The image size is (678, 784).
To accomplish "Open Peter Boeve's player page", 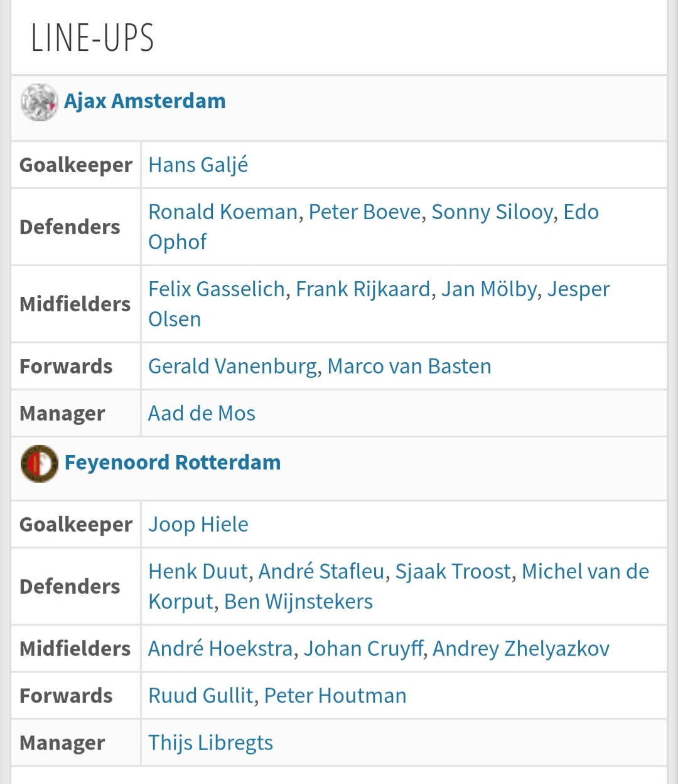I will click(365, 212).
